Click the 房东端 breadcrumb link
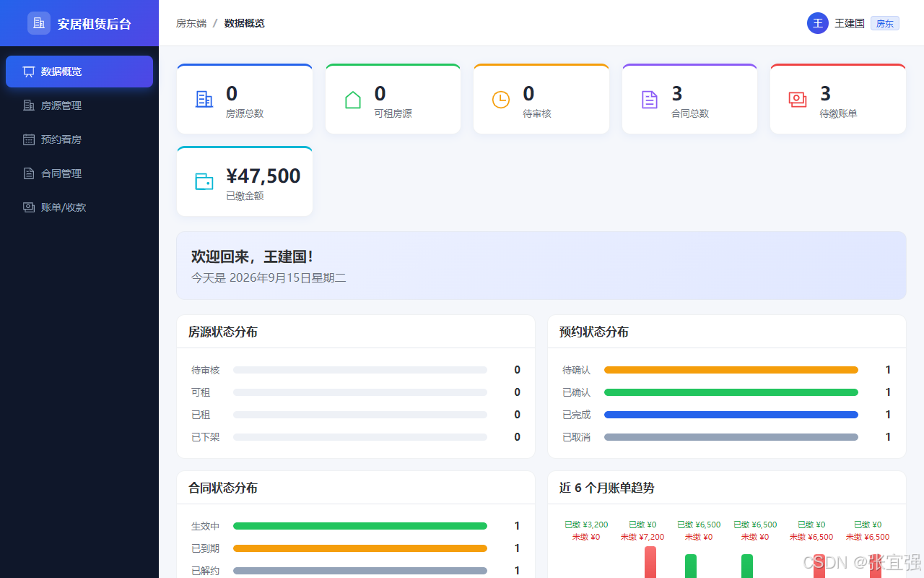The image size is (924, 578). click(191, 23)
